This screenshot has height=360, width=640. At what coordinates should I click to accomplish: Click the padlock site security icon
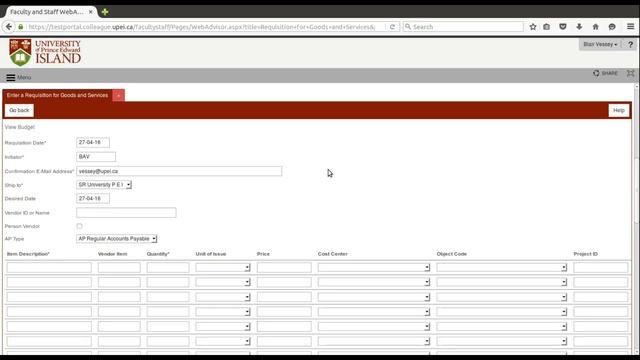click(x=20, y=27)
